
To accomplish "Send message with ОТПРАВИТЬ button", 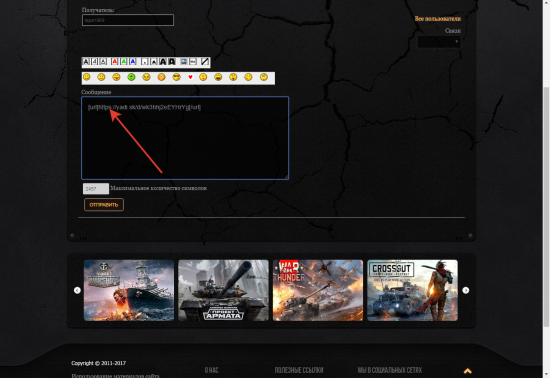I will [x=104, y=205].
